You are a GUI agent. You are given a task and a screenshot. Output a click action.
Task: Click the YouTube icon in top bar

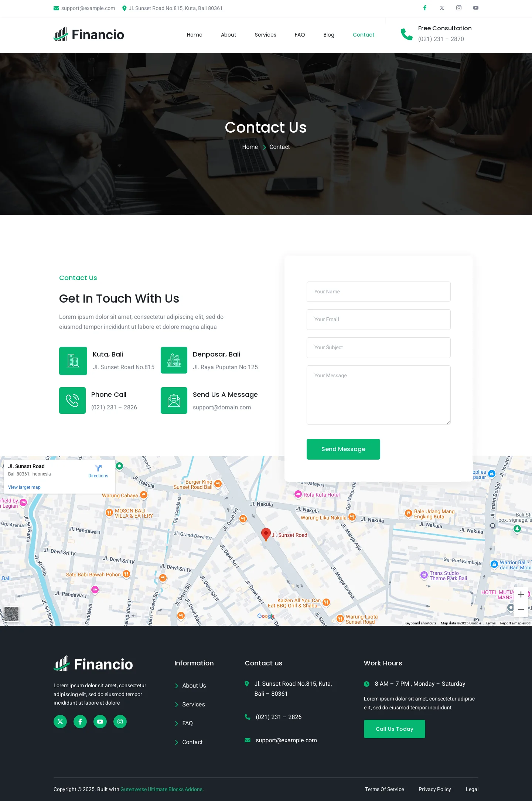point(476,8)
